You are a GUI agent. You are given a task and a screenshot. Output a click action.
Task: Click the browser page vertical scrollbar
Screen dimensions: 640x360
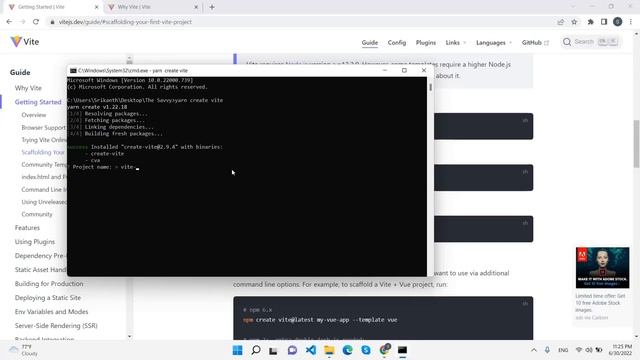coord(636,144)
